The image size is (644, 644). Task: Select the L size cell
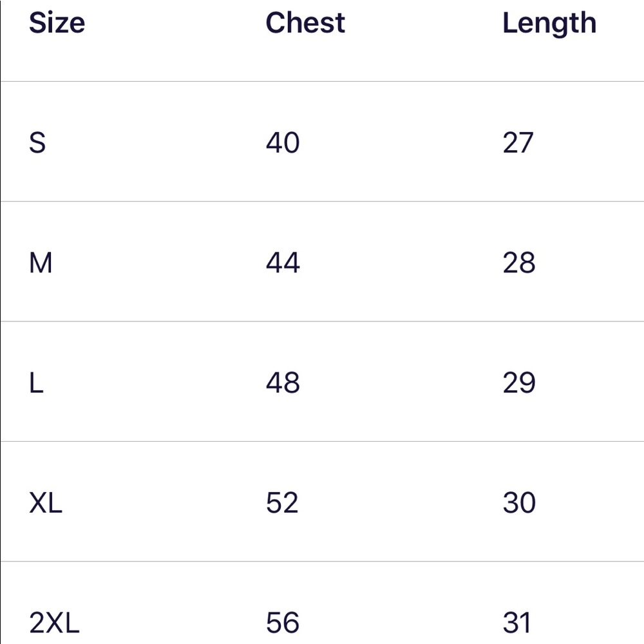tap(36, 383)
